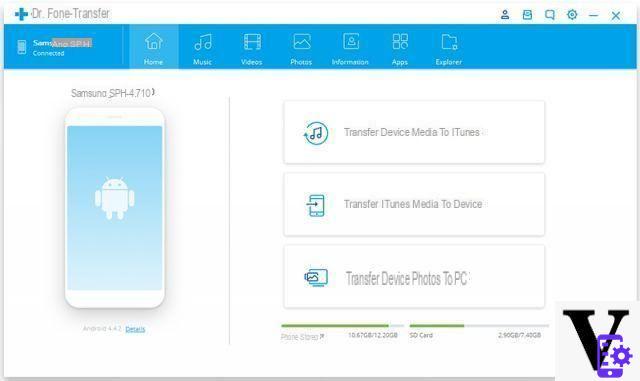
Task: Click the phone import arrow icon
Action: pyautogui.click(x=316, y=205)
